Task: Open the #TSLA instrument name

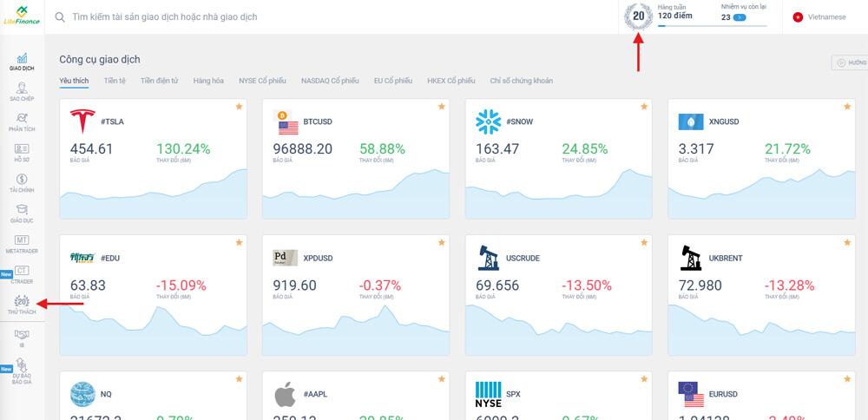Action: coord(112,121)
